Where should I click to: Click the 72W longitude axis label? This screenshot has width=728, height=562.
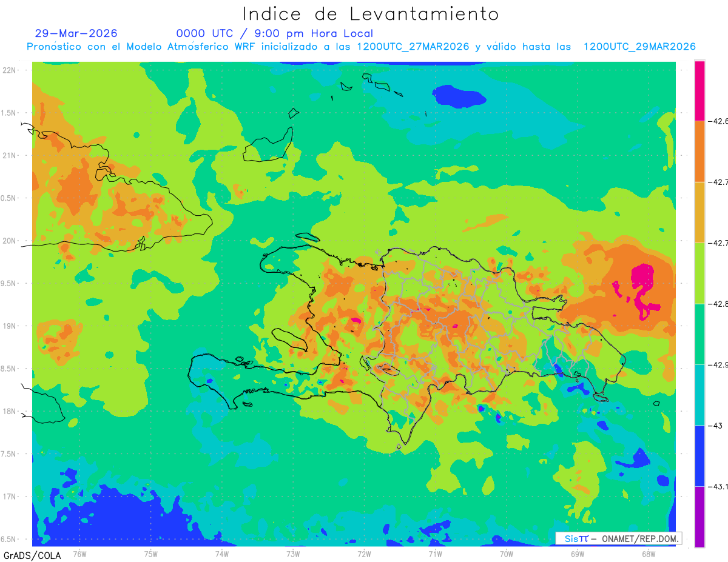tap(364, 554)
